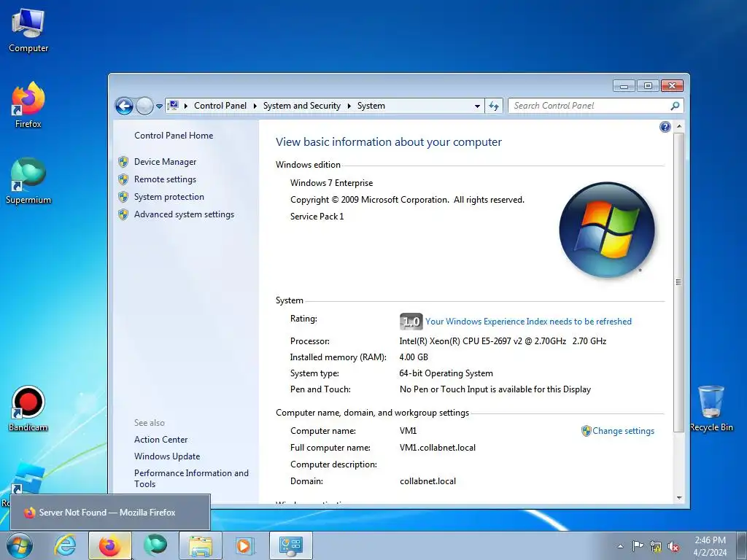Launch Internet Explorer from the taskbar
747x560 pixels.
click(65, 545)
